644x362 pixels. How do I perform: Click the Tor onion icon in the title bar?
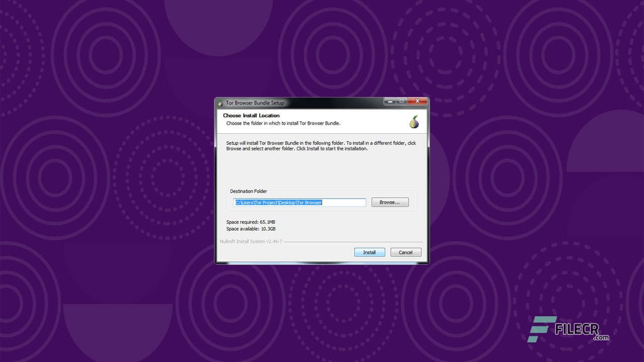tap(220, 103)
